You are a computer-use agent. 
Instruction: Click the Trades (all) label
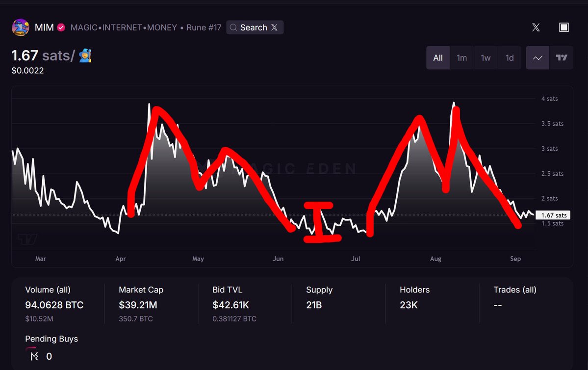[515, 290]
